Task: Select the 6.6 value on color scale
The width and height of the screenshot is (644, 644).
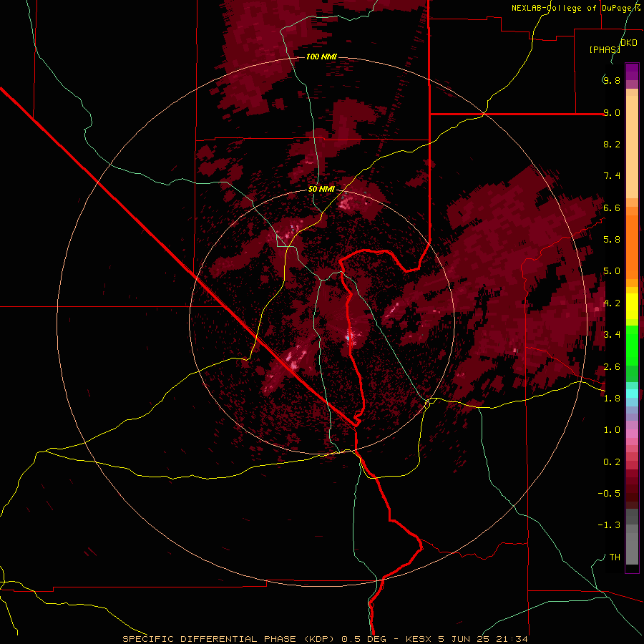Action: click(x=612, y=208)
